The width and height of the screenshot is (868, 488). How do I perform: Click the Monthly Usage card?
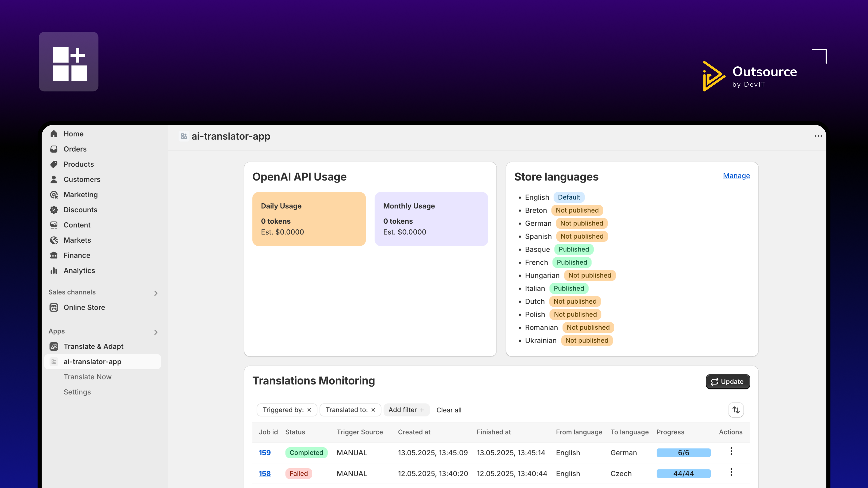431,219
